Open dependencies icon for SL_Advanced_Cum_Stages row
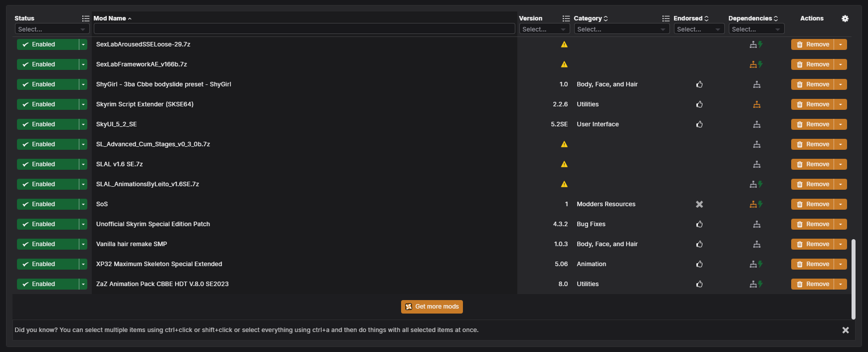868x352 pixels. pos(757,144)
